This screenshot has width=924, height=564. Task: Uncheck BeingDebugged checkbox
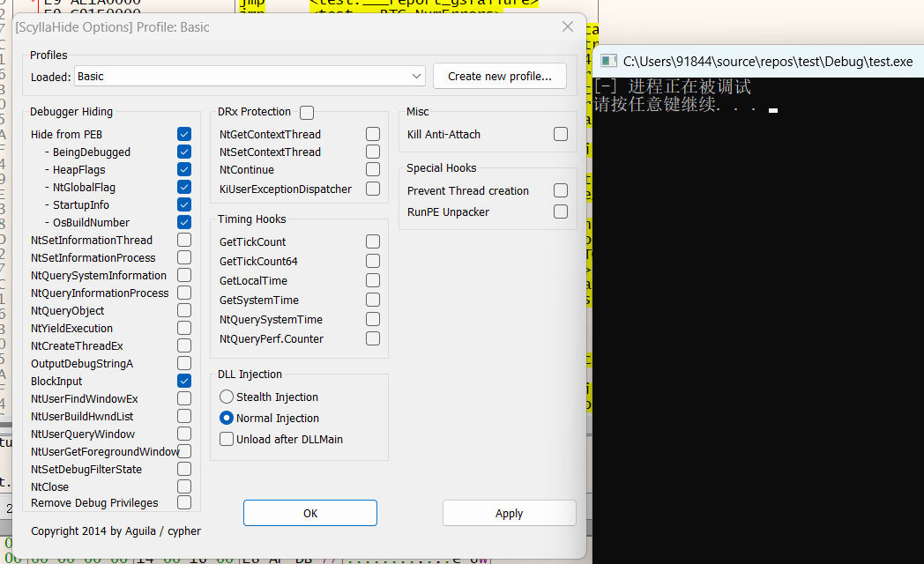click(x=184, y=152)
